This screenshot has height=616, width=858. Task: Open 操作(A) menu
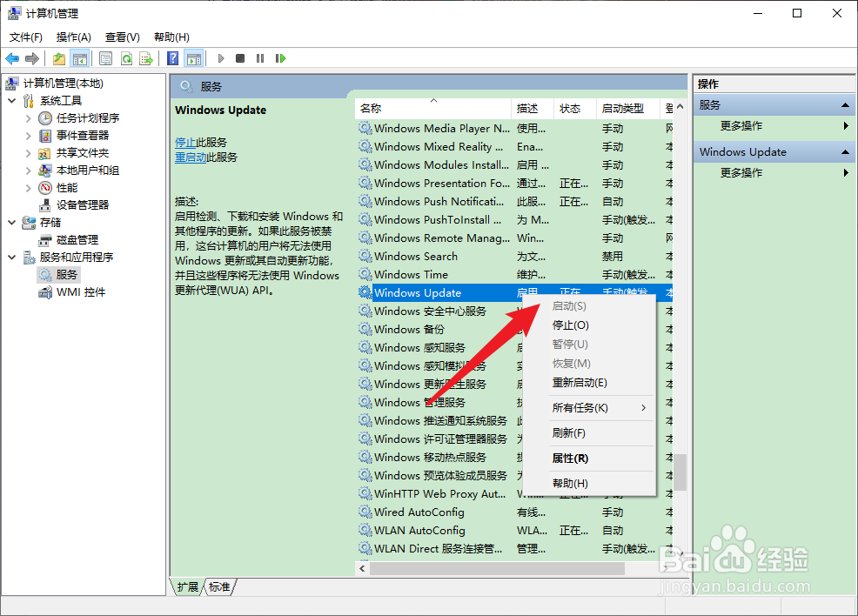click(73, 37)
